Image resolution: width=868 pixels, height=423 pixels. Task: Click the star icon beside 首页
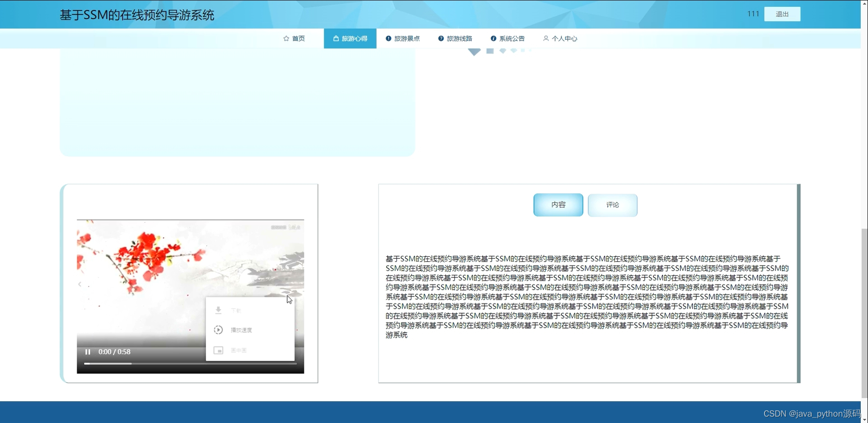[286, 39]
